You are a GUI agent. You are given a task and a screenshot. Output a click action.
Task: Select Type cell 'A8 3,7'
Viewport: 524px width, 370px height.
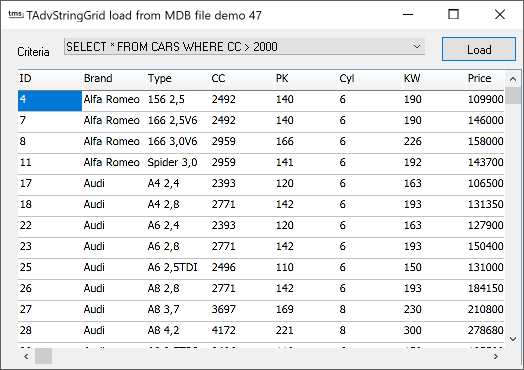pos(178,311)
